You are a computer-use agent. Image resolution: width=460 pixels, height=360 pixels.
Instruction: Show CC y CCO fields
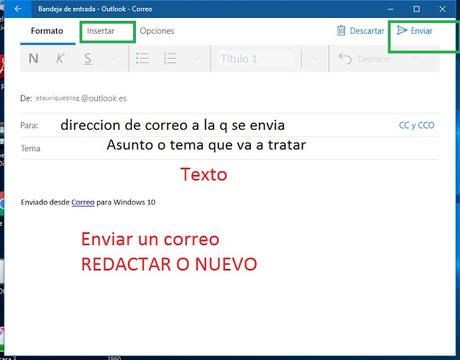coord(417,125)
